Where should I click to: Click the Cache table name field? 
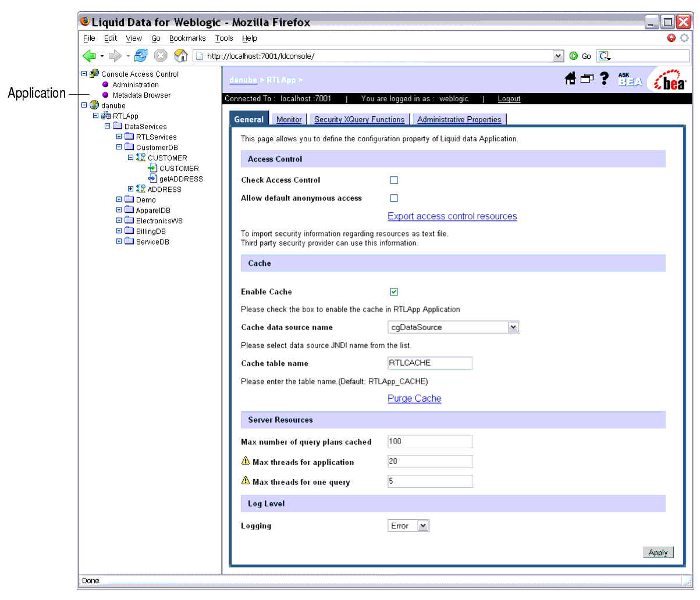(430, 363)
